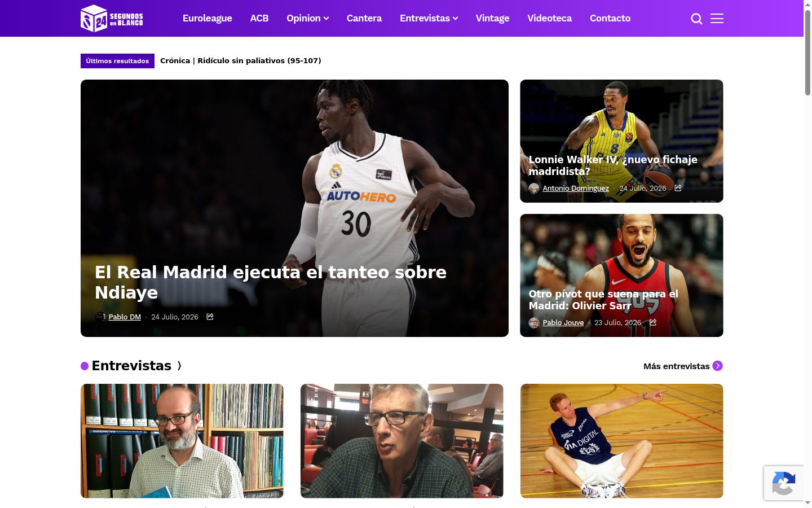
Task: Click the reCAPTCHA badge
Action: point(784,483)
